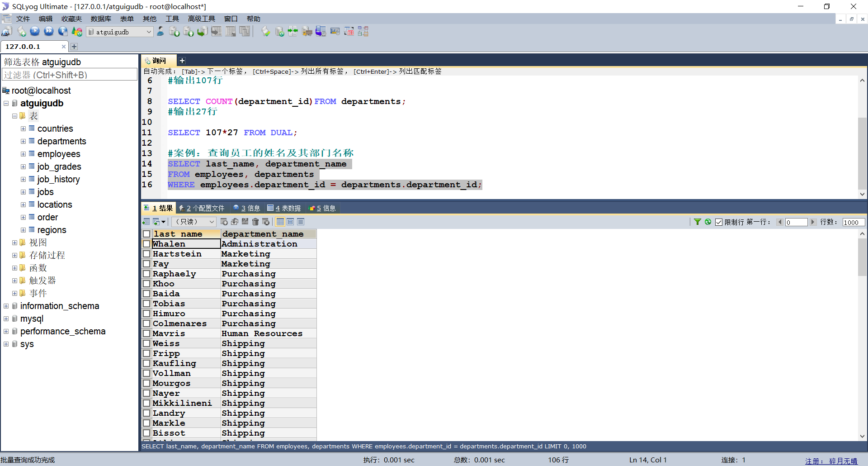The width and height of the screenshot is (868, 466).
Task: Click the insert new row icon
Action: [224, 222]
